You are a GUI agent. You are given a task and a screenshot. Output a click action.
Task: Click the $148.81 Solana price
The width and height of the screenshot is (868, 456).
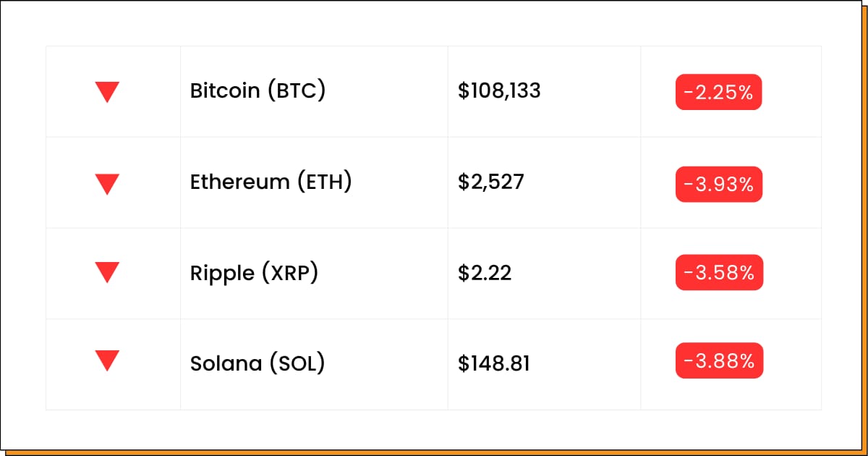[494, 363]
